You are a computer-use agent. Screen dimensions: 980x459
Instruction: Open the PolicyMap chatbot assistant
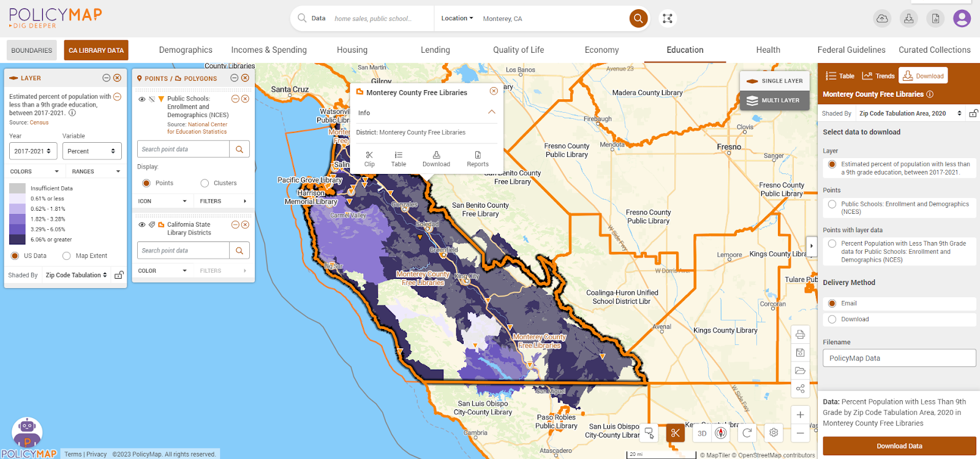pos(27,432)
